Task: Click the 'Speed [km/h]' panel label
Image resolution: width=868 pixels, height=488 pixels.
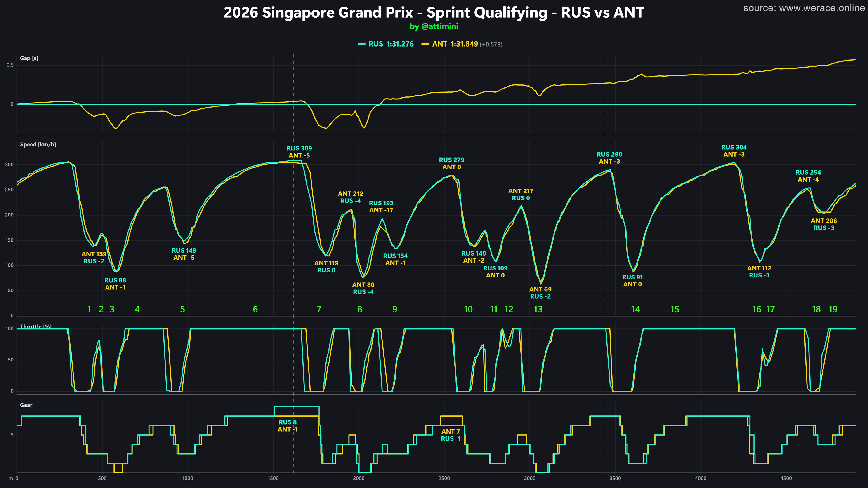Action: (38, 145)
